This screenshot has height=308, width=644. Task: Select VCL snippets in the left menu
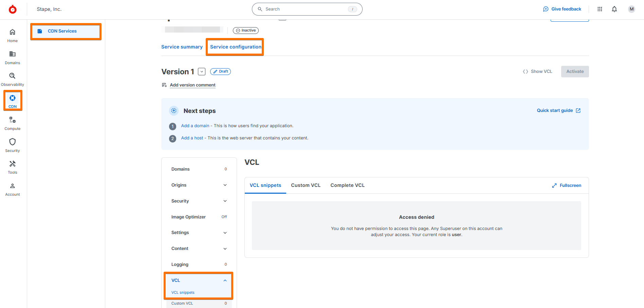(183, 292)
